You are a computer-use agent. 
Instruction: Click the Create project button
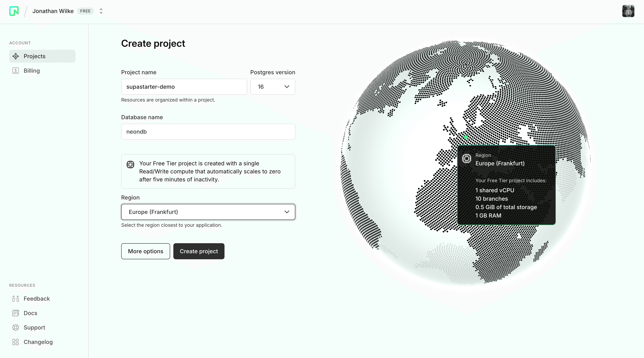[x=198, y=251]
